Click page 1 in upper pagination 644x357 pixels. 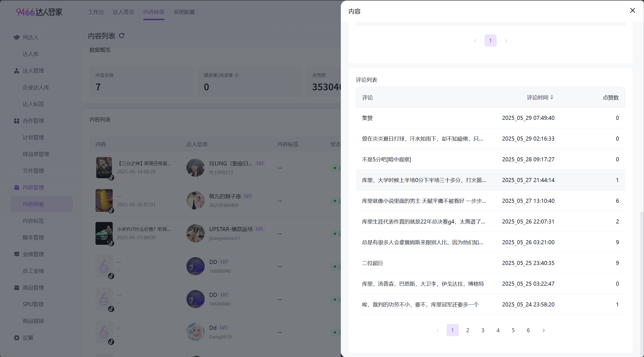pos(490,40)
